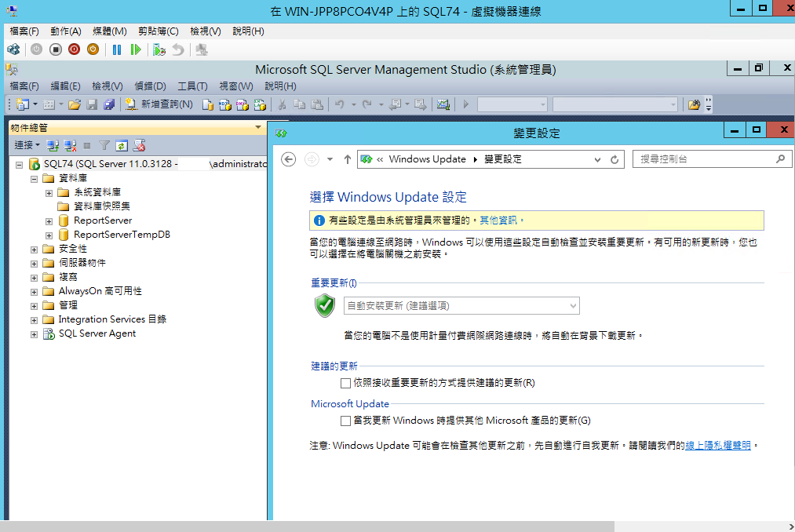
Task: Select the 資料庫快照集 folder
Action: point(102,206)
